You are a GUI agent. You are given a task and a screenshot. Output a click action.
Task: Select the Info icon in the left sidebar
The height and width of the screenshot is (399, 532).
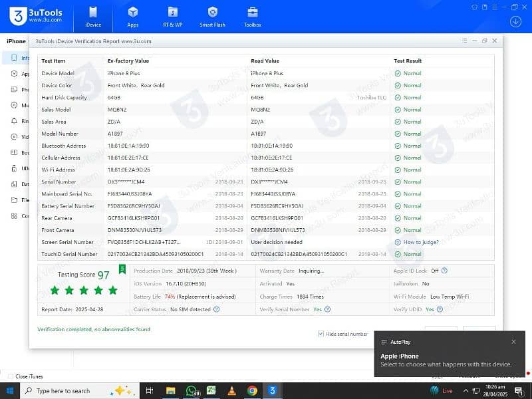coord(14,58)
